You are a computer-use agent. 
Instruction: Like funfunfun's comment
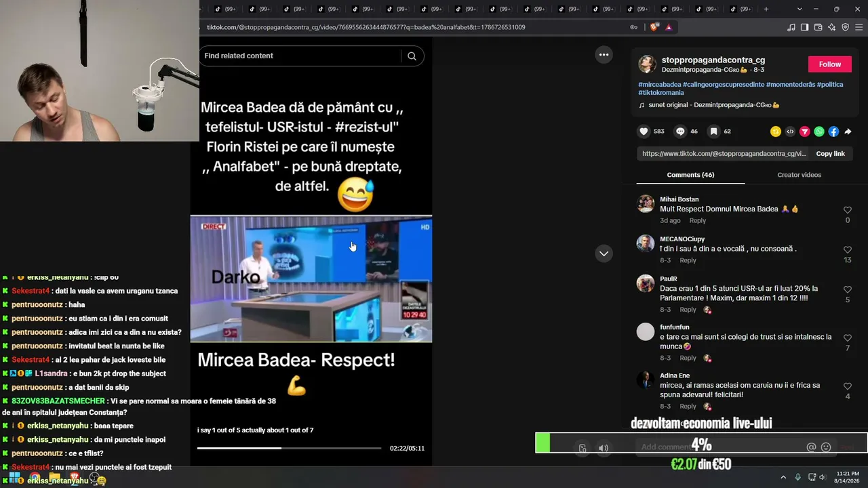tap(848, 338)
